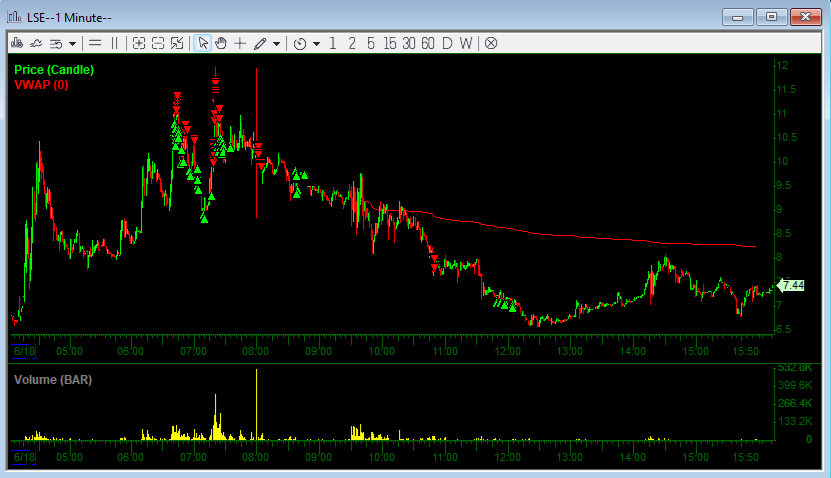Switch to the Weekly (W) interval

pos(466,43)
